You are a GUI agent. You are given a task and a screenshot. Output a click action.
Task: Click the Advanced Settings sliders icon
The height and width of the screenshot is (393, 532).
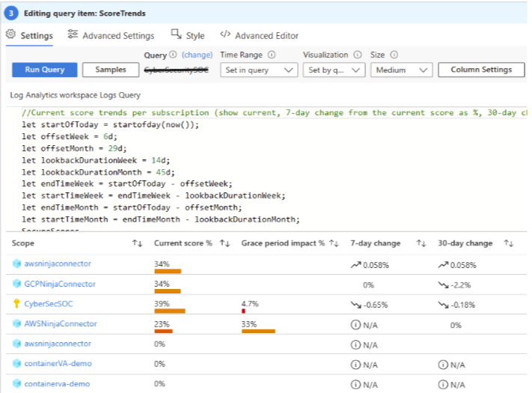(x=73, y=34)
